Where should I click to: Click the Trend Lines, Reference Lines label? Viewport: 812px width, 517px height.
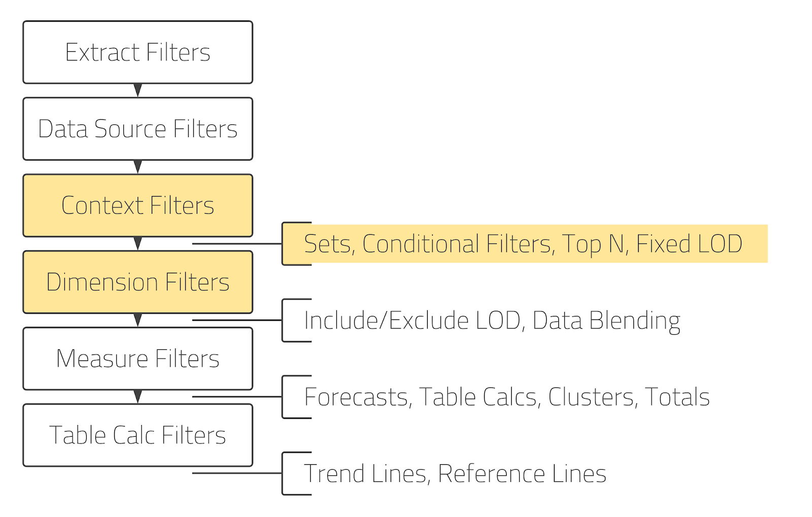[455, 474]
